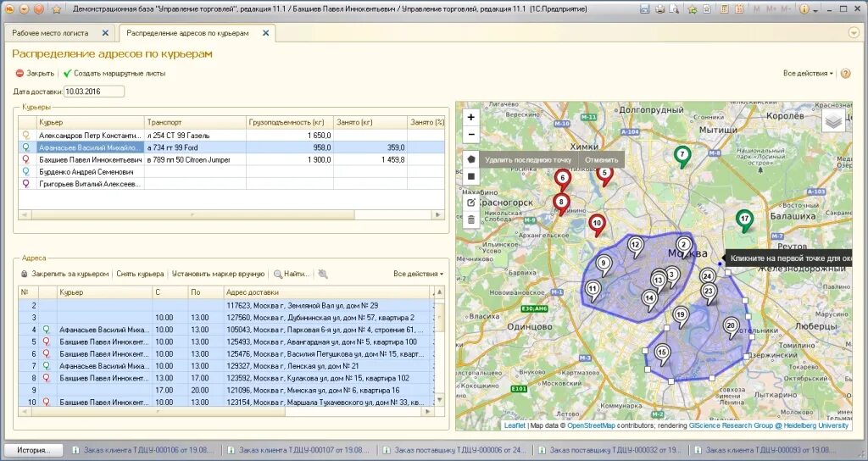Open the window list dropdown arrow at tab bar right
The image size is (868, 461).
tap(853, 33)
